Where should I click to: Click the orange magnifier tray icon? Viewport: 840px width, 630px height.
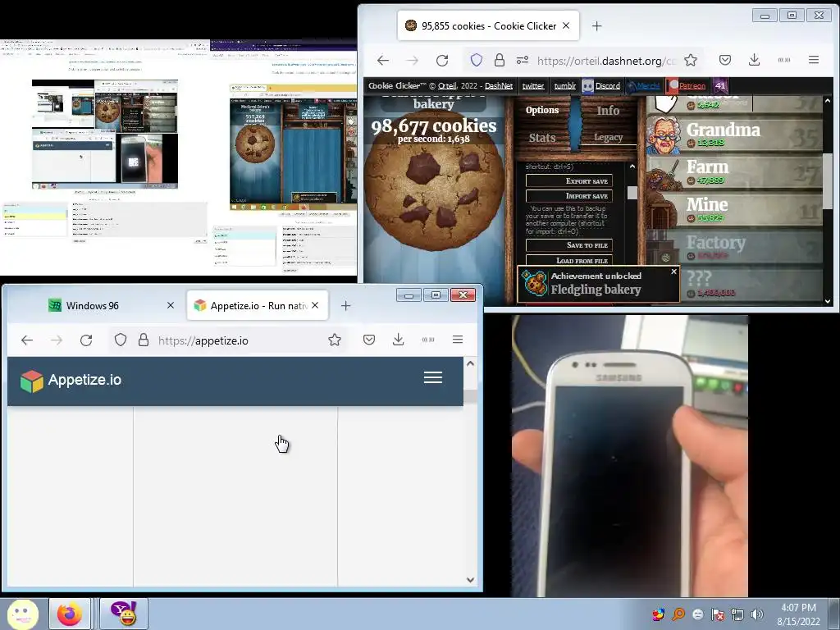(x=678, y=614)
